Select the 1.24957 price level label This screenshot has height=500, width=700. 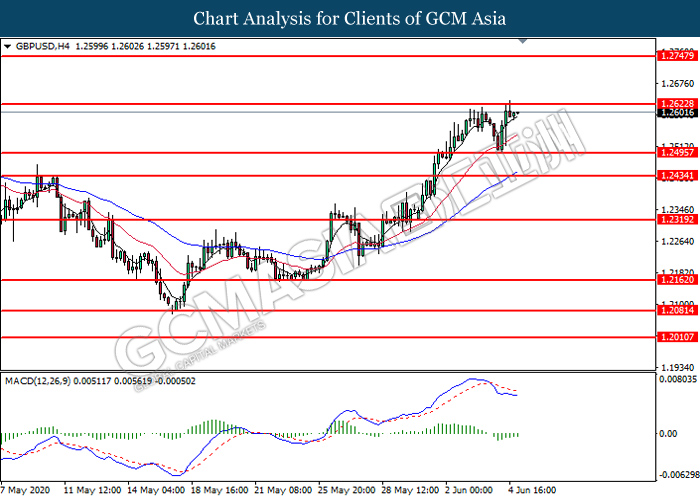[x=677, y=152]
